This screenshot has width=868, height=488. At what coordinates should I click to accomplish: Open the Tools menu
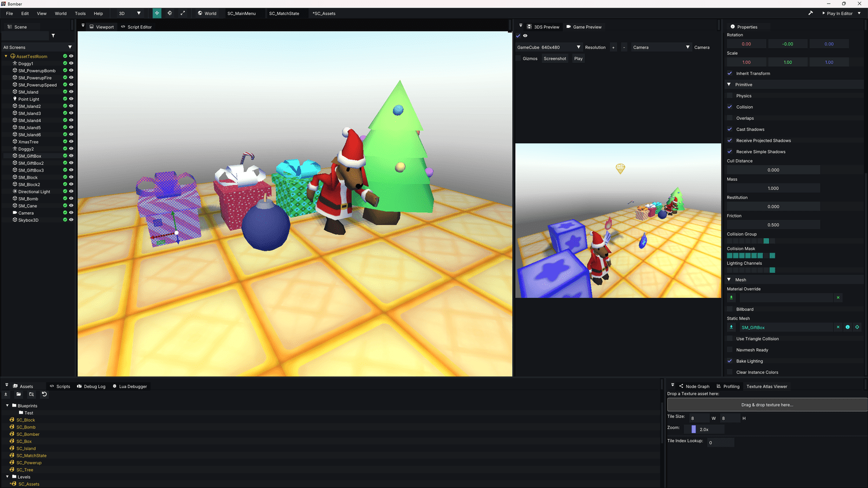click(80, 13)
